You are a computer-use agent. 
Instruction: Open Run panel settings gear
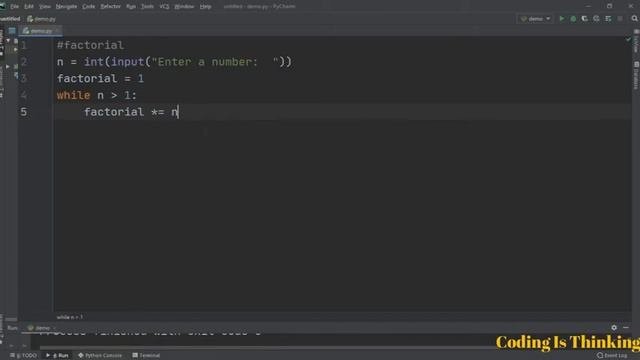click(x=614, y=327)
